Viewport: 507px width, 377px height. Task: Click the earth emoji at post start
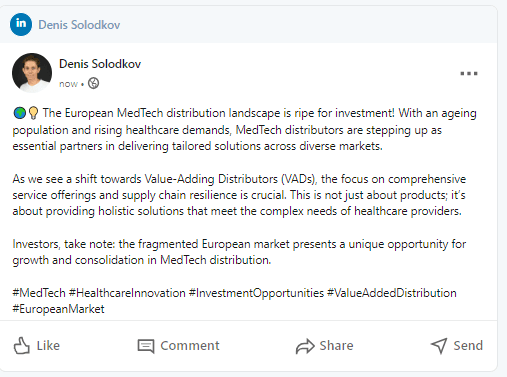[x=19, y=113]
